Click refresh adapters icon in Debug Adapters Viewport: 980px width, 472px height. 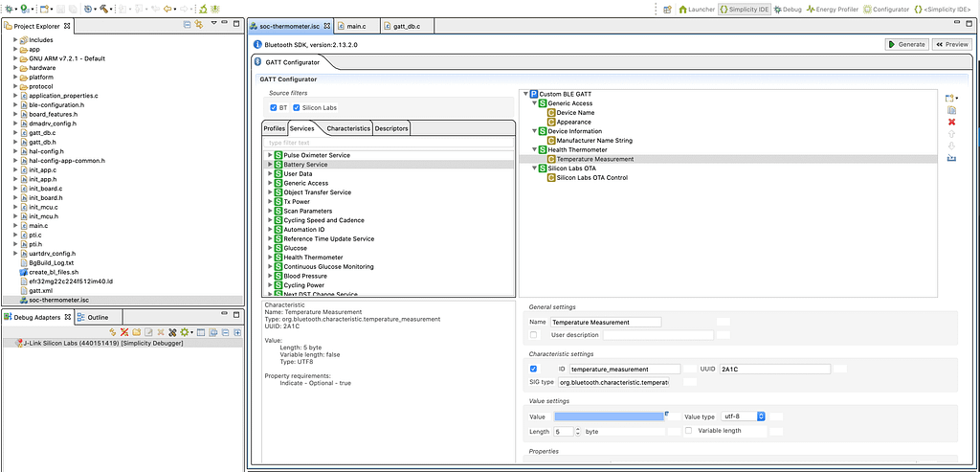(113, 332)
